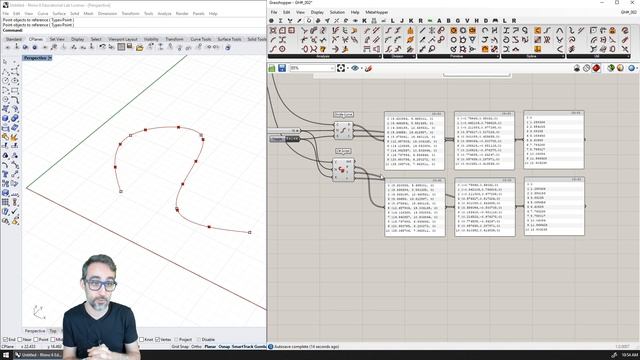Click the red Shaded Preview icon in Grasshopper

click(x=596, y=68)
